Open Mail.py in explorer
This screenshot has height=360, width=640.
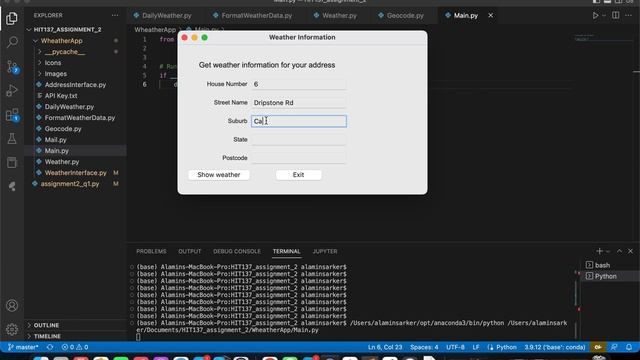56,140
